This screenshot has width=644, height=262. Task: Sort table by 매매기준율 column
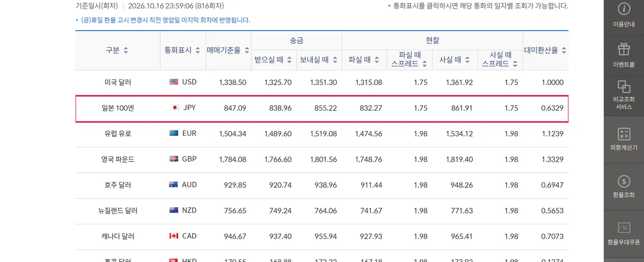(247, 50)
